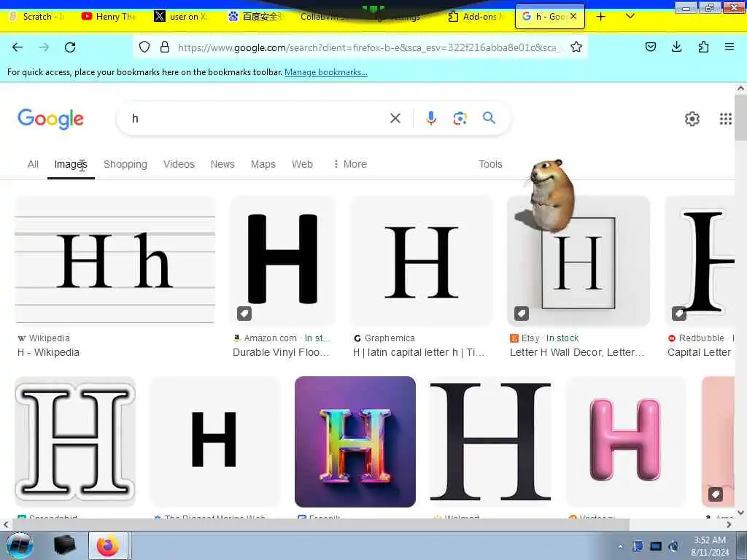Screen dimensions: 747x560
Task: Open the Save to Pocket icon
Action: (x=651, y=47)
